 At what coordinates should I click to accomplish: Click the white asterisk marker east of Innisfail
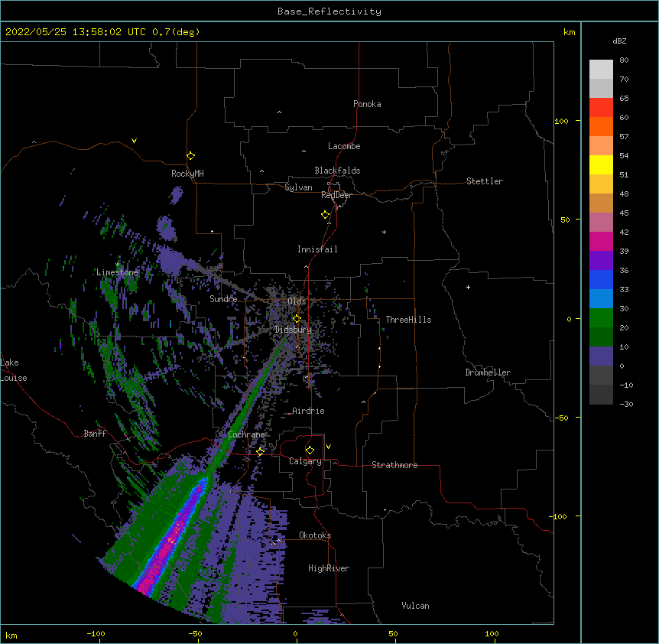tap(384, 232)
